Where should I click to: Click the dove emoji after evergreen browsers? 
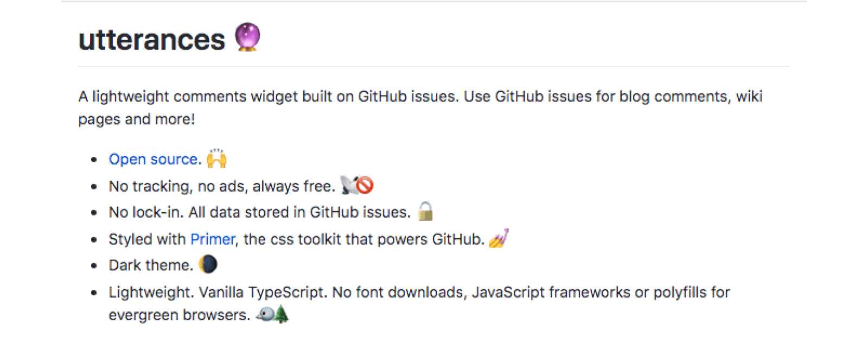click(265, 314)
